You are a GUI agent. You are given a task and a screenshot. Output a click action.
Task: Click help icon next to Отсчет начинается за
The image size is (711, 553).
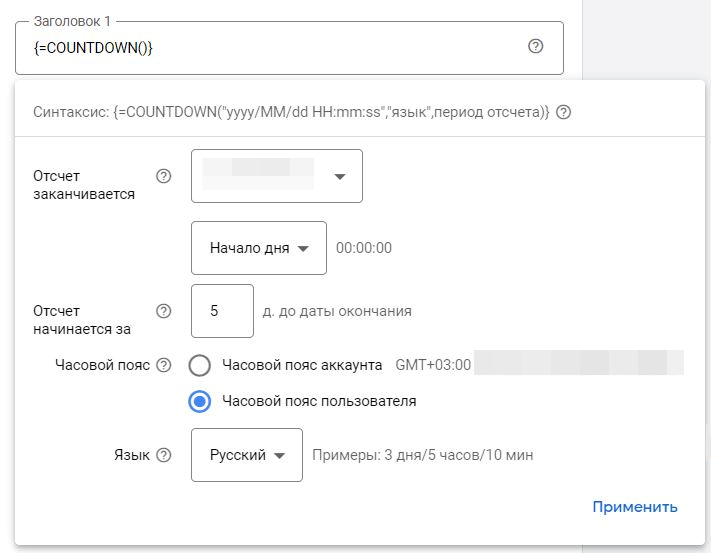164,311
